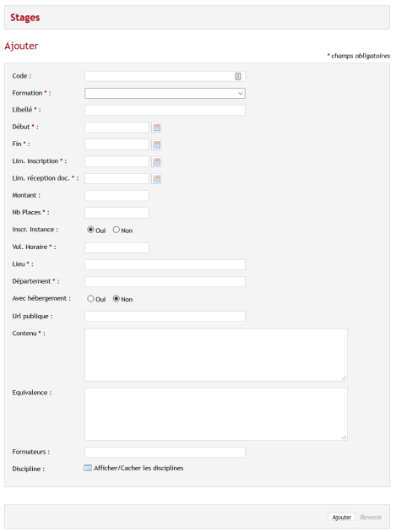
Task: Click into the Contenu text area
Action: (x=216, y=355)
